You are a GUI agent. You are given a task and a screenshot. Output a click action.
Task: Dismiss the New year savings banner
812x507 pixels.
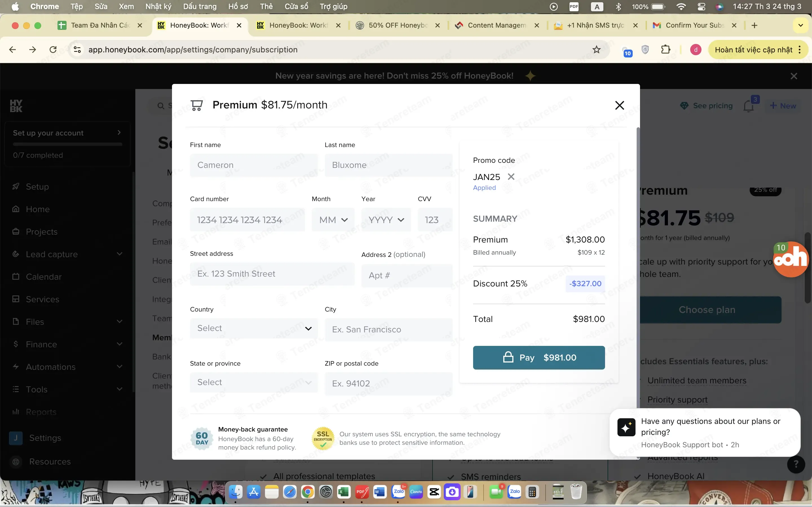pyautogui.click(x=794, y=76)
